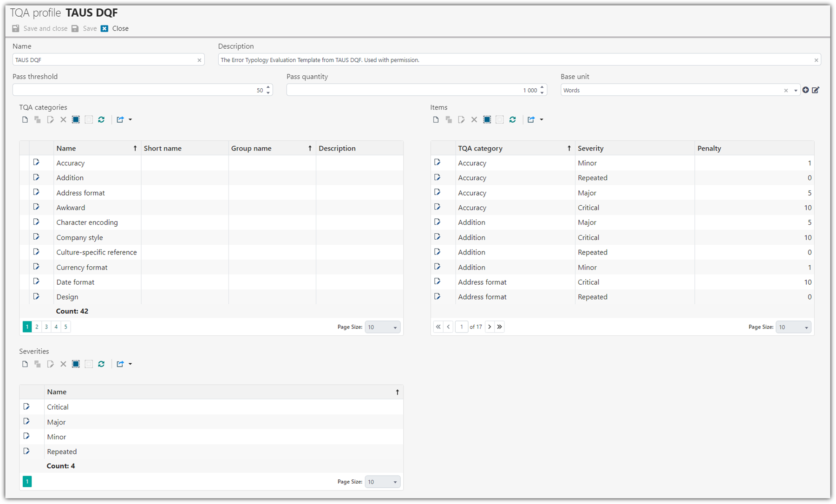Click New icon in TQA categories toolbar

pyautogui.click(x=25, y=120)
